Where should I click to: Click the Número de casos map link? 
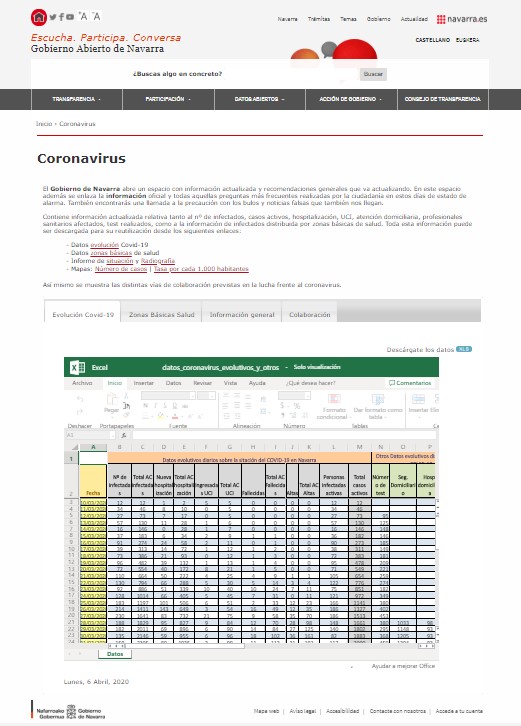pyautogui.click(x=121, y=269)
